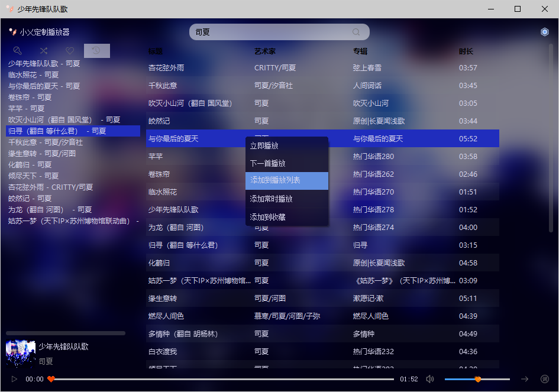Skip to next track with the arrow icon
Image resolution: width=559 pixels, height=392 pixels.
pos(525,379)
